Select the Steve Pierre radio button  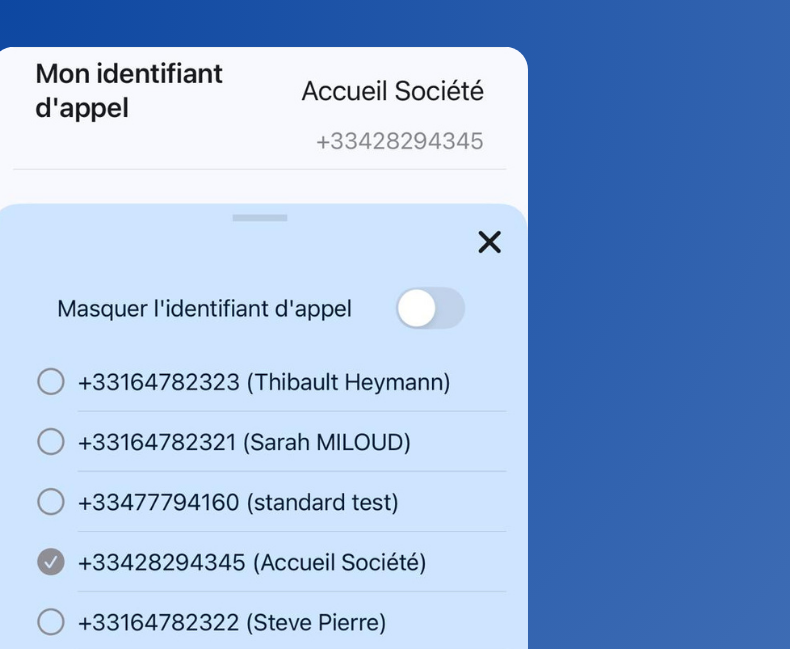(x=50, y=622)
